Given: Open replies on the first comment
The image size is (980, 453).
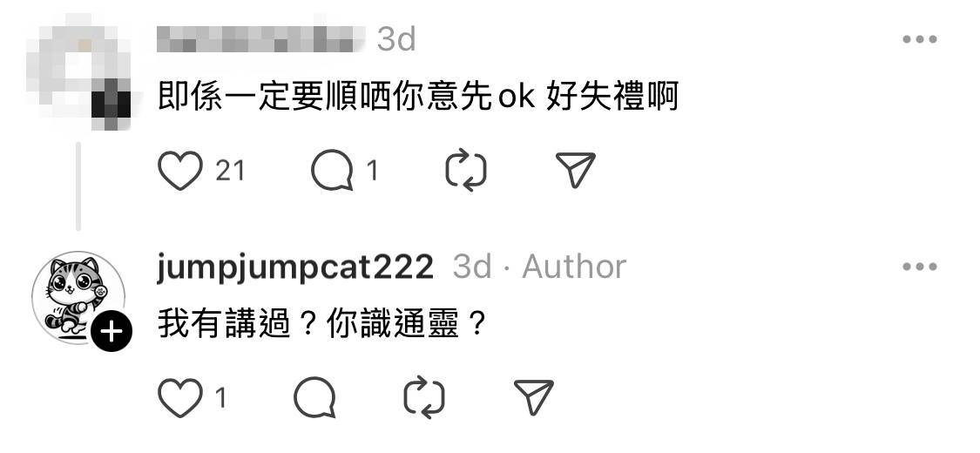Looking at the screenshot, I should coord(332,170).
